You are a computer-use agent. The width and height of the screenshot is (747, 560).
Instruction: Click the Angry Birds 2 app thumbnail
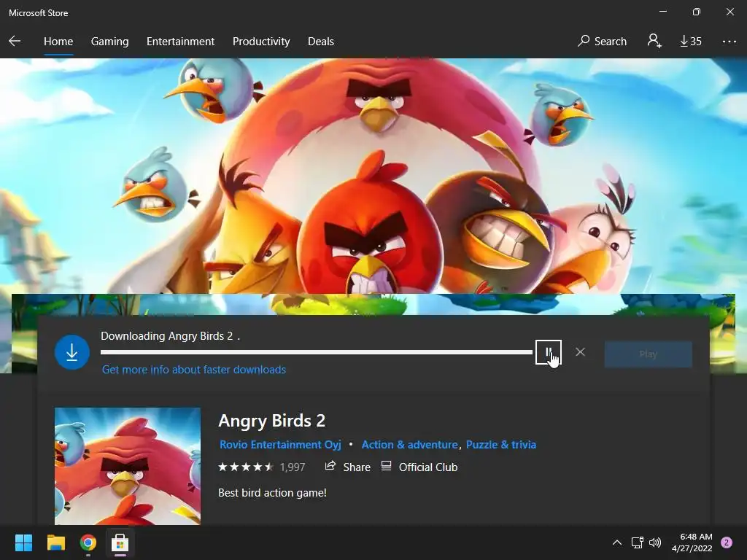pyautogui.click(x=128, y=466)
